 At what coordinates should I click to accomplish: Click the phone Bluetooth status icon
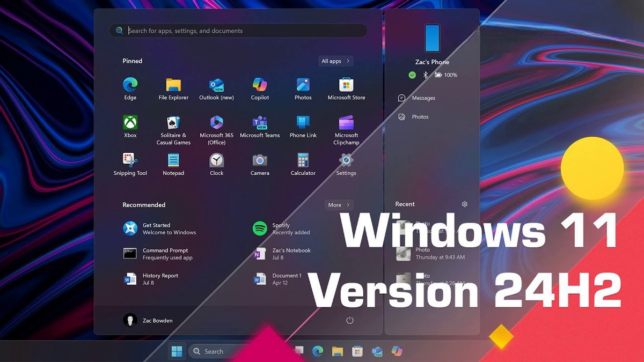point(425,75)
